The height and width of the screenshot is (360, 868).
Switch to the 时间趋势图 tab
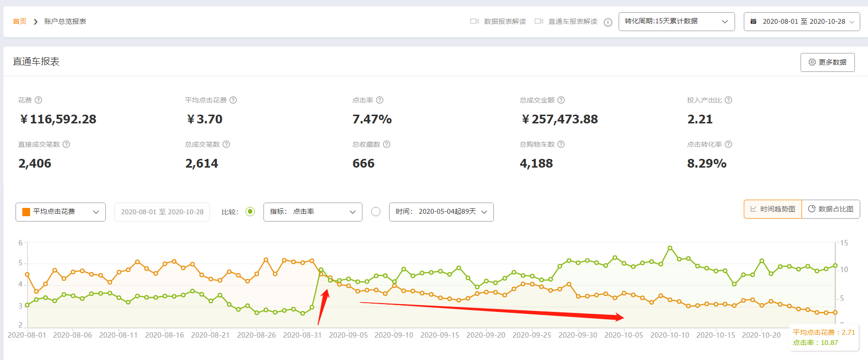pyautogui.click(x=773, y=209)
